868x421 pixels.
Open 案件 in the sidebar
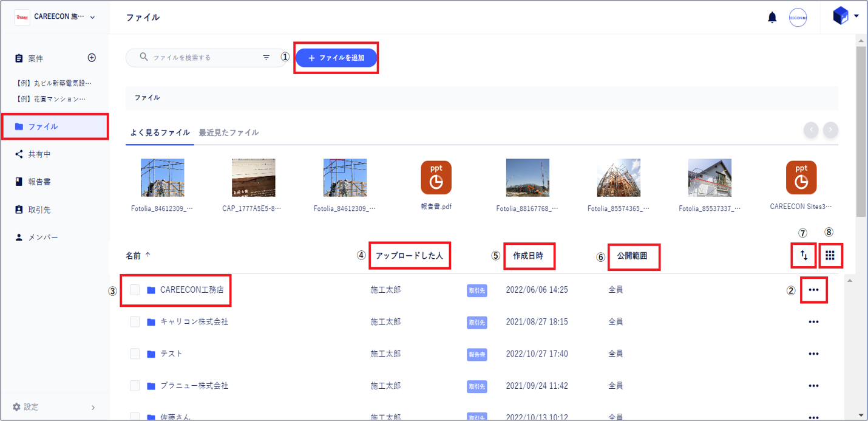coord(35,58)
